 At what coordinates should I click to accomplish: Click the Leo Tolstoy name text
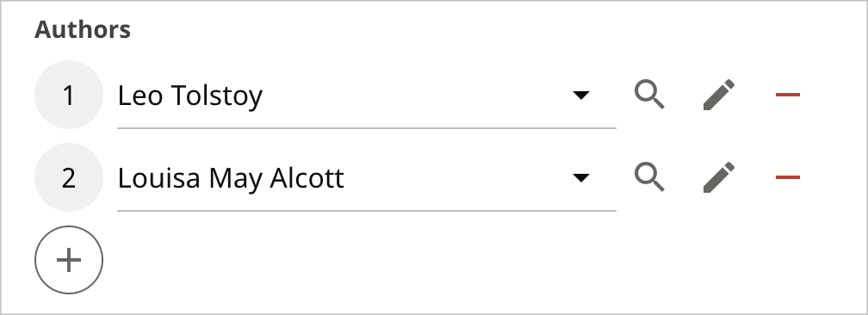[x=189, y=96]
